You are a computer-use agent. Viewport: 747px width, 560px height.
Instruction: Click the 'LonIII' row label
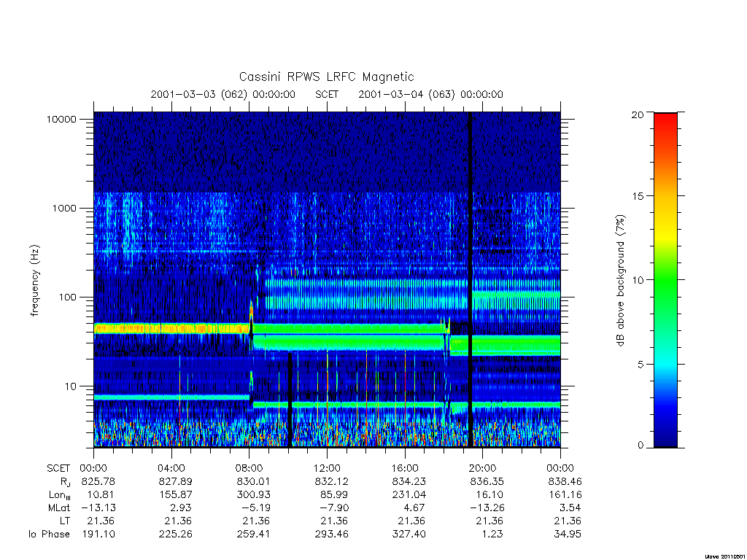pyautogui.click(x=60, y=495)
